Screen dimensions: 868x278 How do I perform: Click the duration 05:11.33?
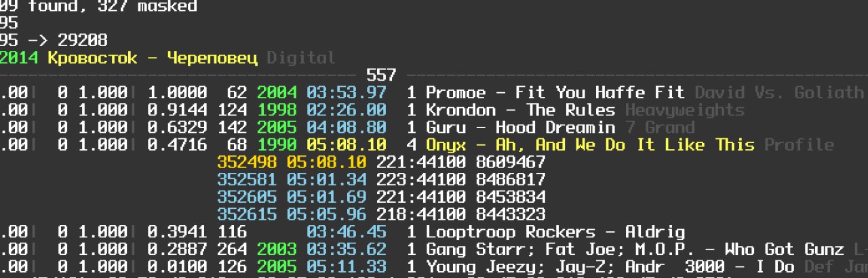[347, 266]
